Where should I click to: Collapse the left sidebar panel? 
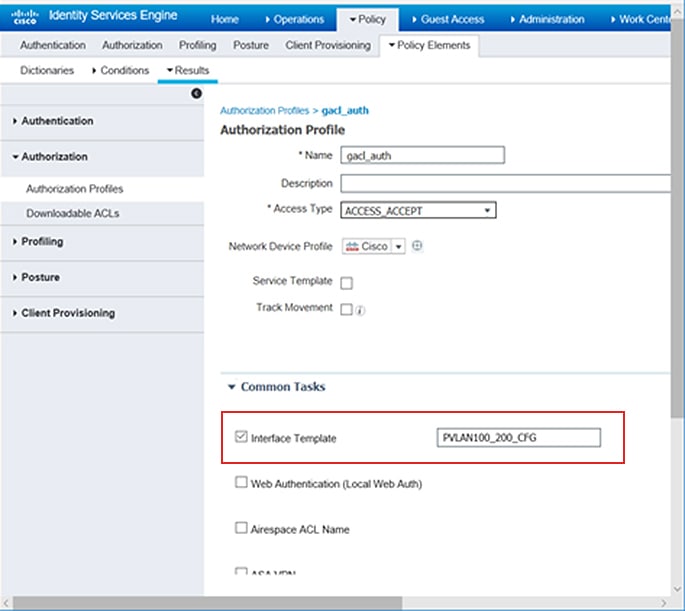(x=197, y=93)
